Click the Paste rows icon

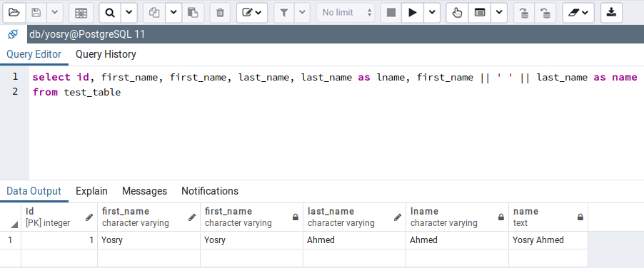tap(193, 13)
